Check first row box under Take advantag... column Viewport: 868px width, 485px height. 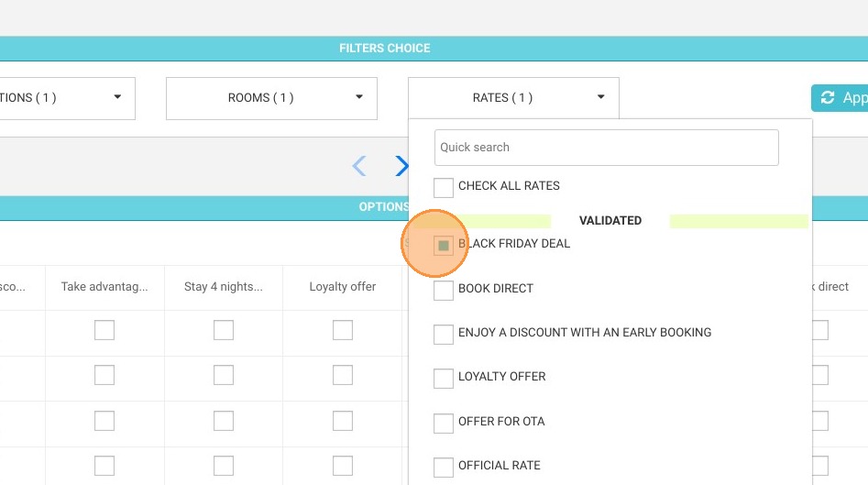click(x=104, y=330)
